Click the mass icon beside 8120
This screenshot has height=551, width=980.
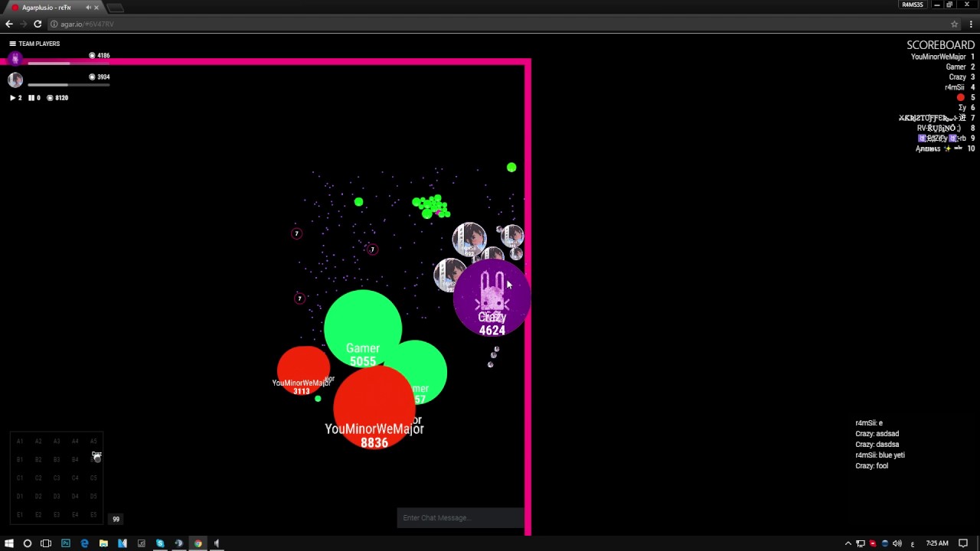point(50,98)
